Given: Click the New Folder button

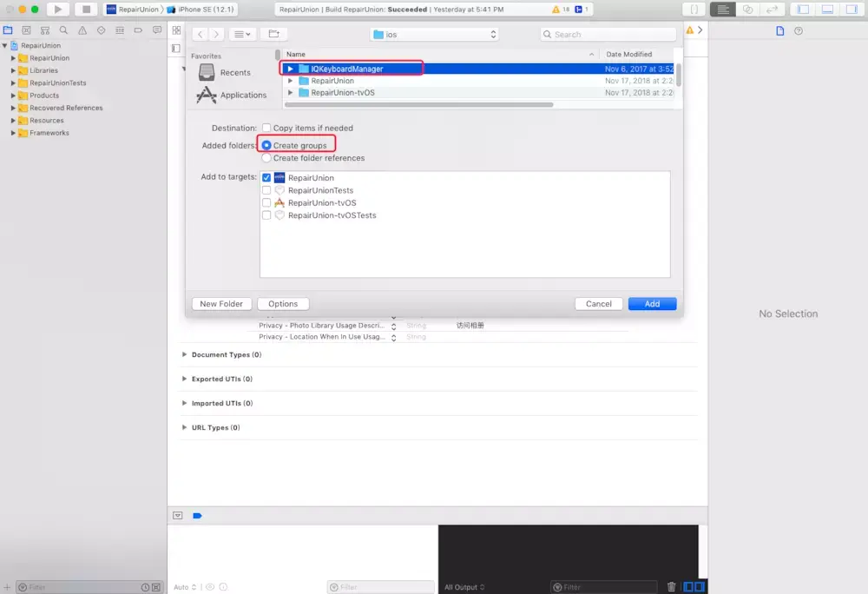Looking at the screenshot, I should pos(221,304).
